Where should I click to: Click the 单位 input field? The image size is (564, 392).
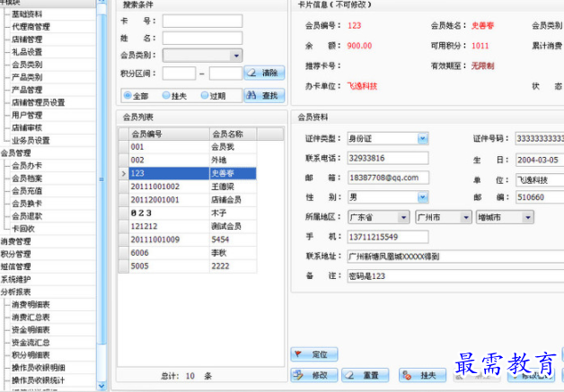click(x=540, y=180)
